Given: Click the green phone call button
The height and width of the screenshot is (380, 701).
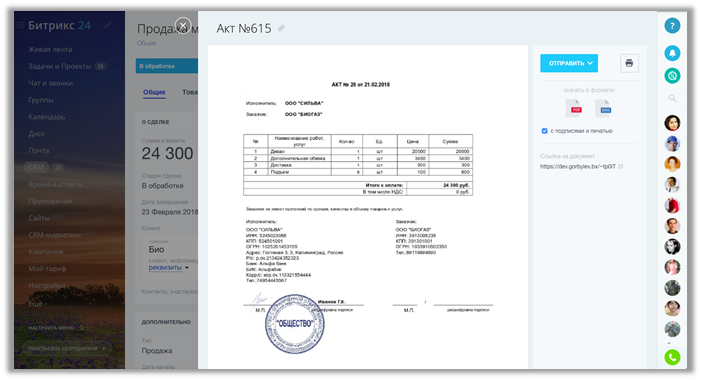Looking at the screenshot, I should 672,357.
